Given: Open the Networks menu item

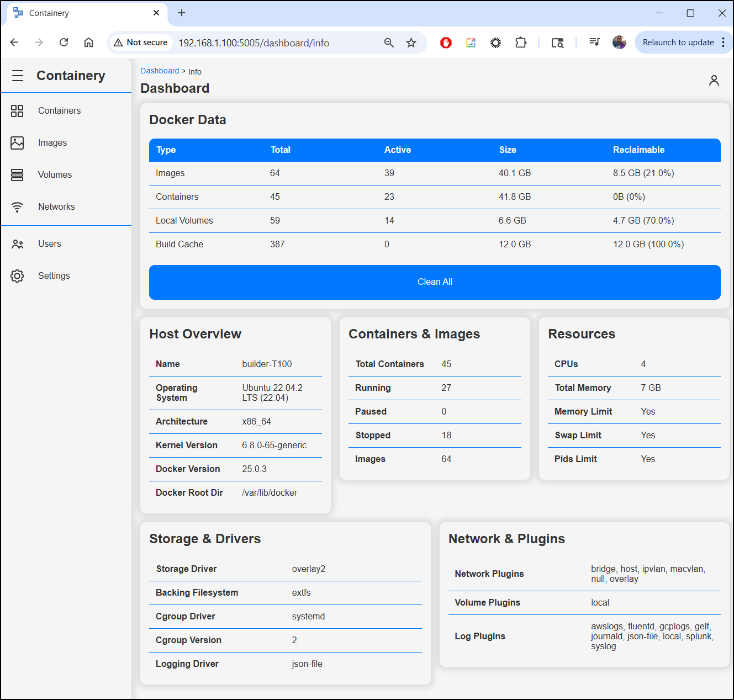Looking at the screenshot, I should pos(56,207).
